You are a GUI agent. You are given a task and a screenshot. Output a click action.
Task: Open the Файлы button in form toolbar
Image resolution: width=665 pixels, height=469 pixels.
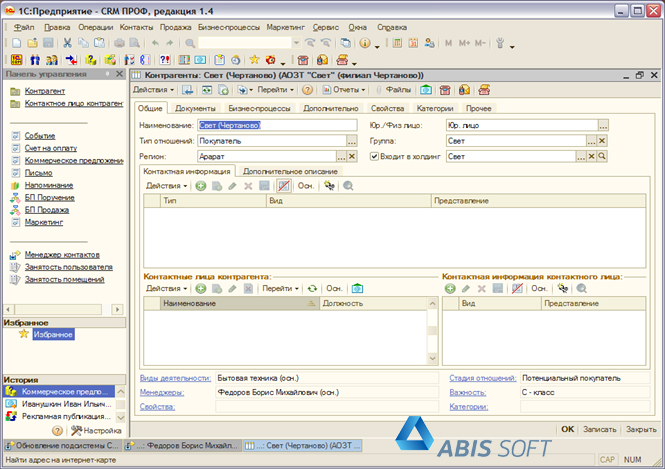click(x=394, y=90)
